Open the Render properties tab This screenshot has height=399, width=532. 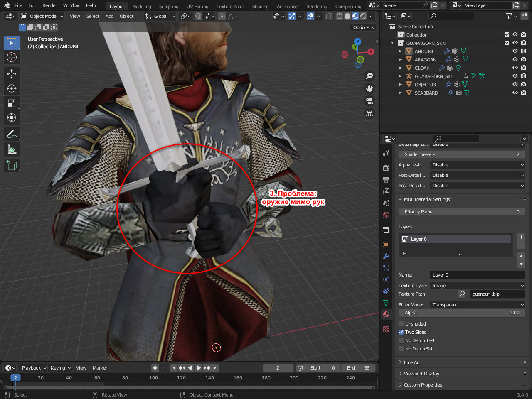pyautogui.click(x=386, y=168)
